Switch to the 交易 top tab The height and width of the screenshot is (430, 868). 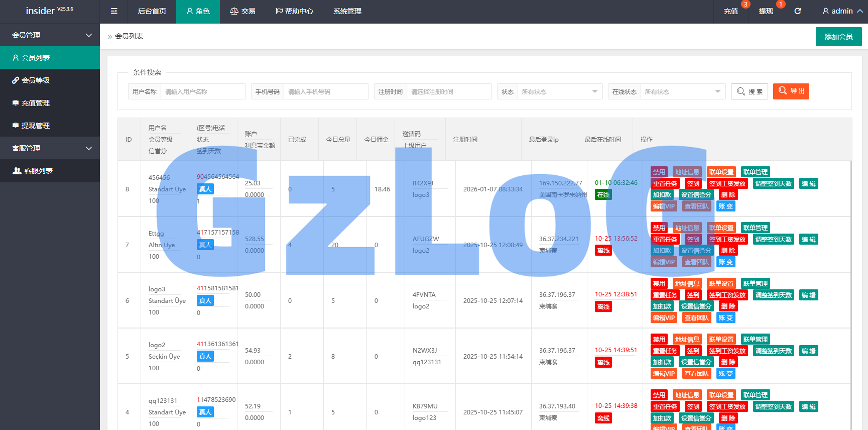[242, 11]
